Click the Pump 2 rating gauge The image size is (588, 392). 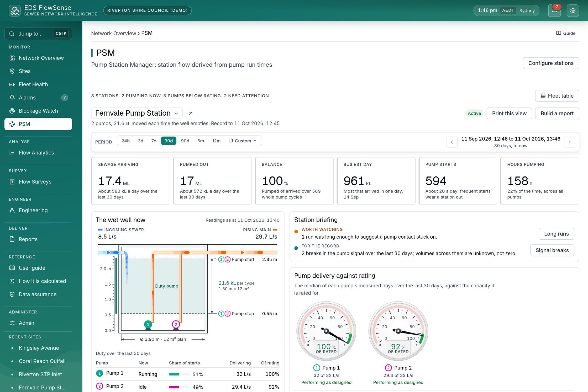click(398, 331)
